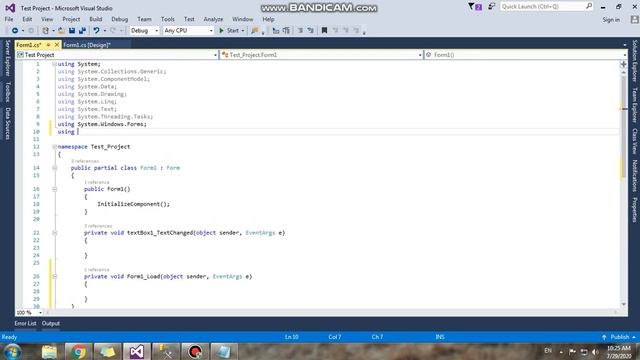Collapse the class Form1 block

point(54,168)
